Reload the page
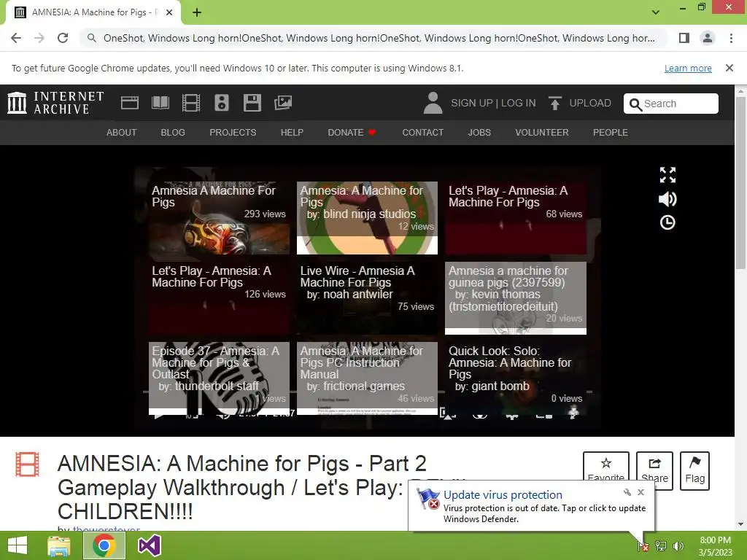The image size is (747, 560). pos(63,38)
